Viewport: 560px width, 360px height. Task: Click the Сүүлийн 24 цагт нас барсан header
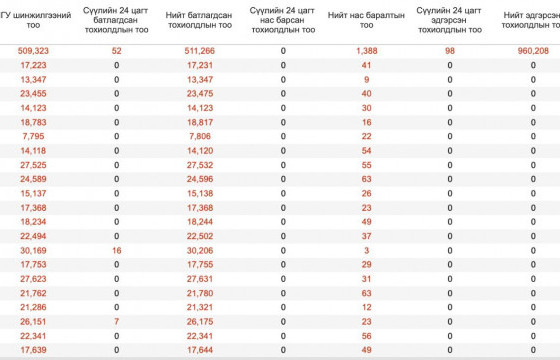(x=283, y=20)
